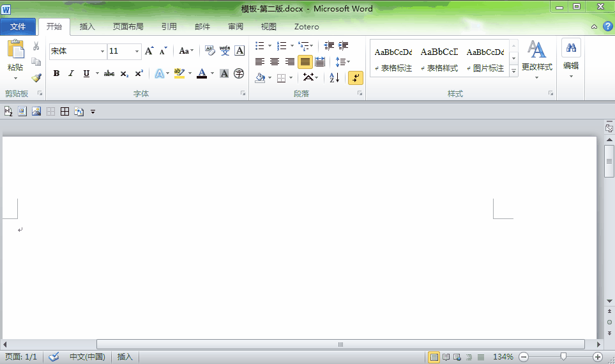Open the font name dropdown (宋体)
Image resolution: width=615 pixels, height=364 pixels.
(102, 51)
